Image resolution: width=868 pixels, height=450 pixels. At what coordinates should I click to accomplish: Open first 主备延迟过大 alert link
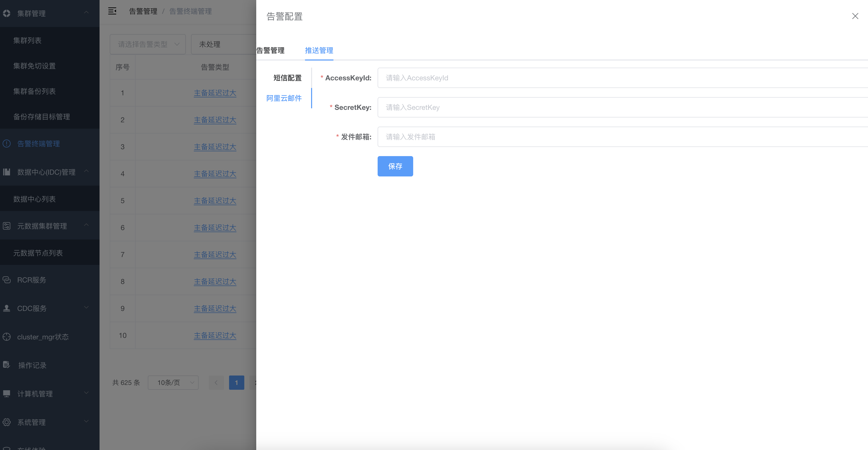pyautogui.click(x=215, y=93)
